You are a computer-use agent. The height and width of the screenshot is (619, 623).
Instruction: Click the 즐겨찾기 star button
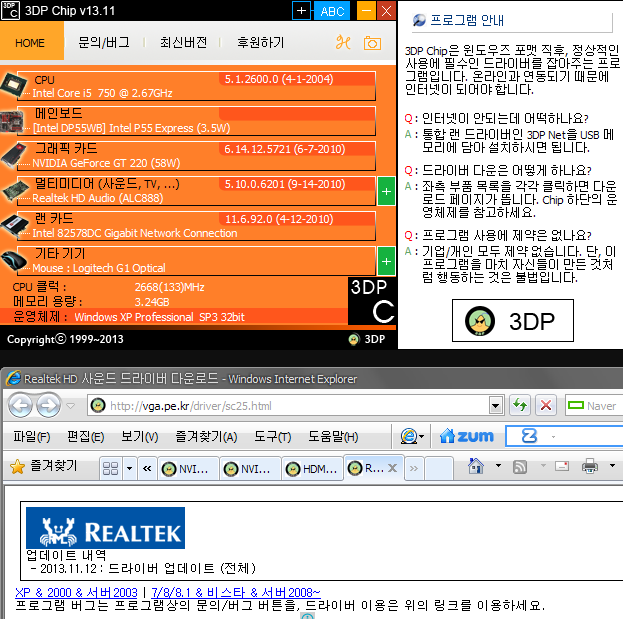[44, 466]
